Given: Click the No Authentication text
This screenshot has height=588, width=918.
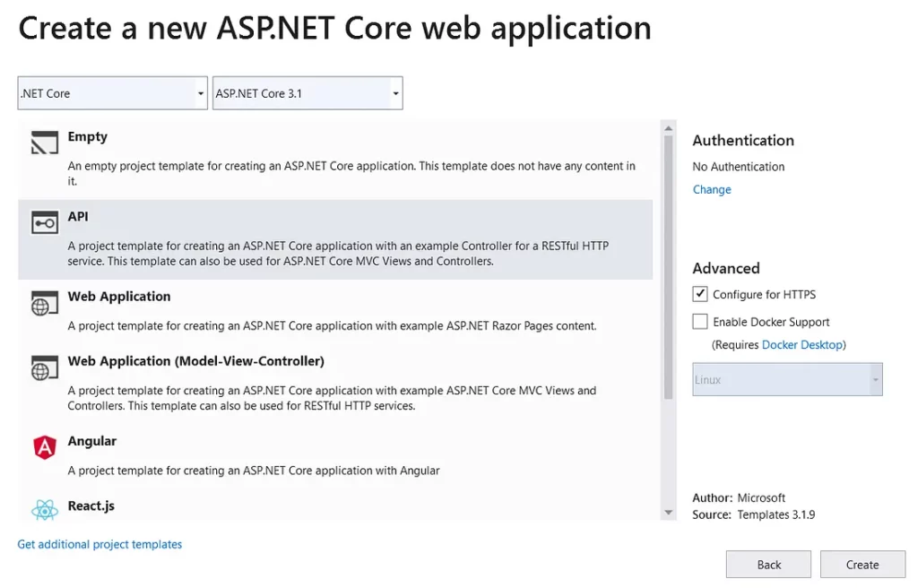Looking at the screenshot, I should pyautogui.click(x=739, y=167).
